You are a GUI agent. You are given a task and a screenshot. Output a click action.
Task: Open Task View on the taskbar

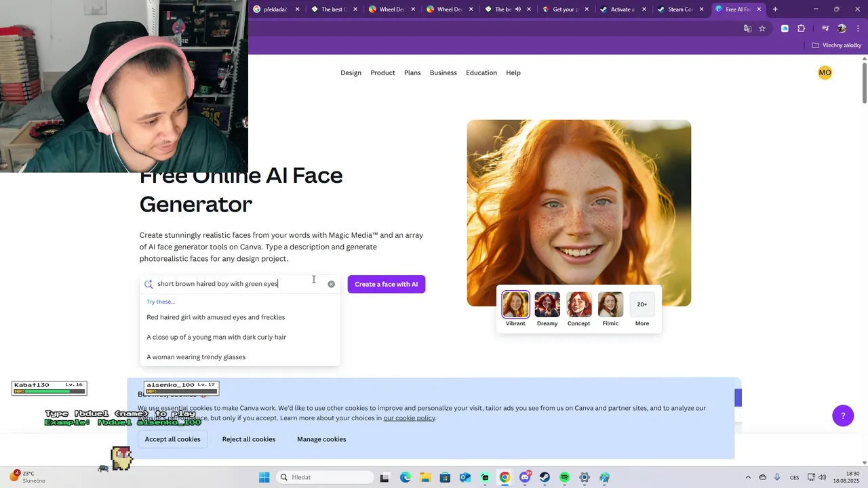click(384, 477)
